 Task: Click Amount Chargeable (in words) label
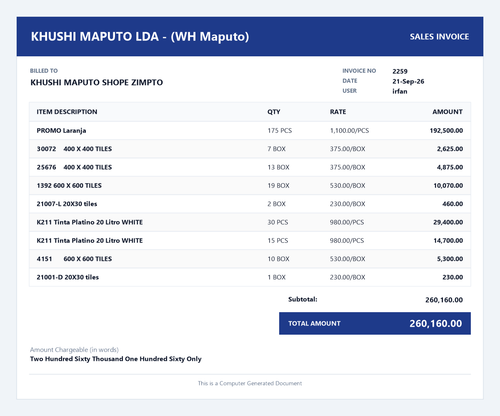pos(74,350)
